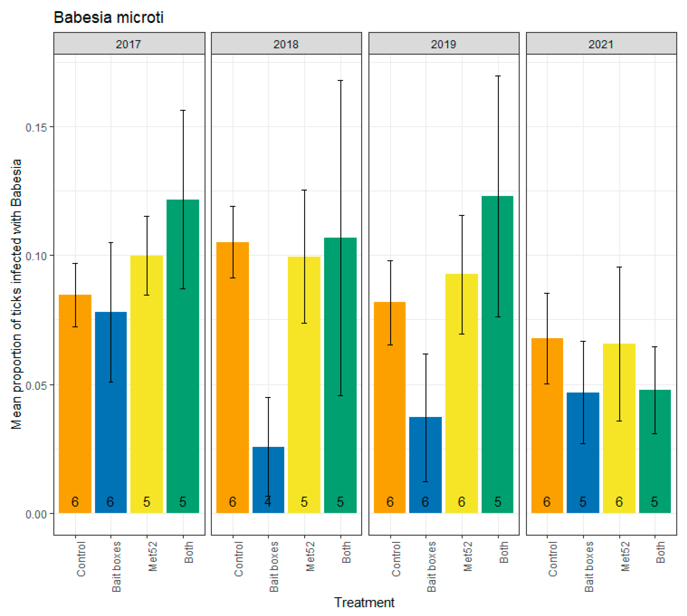Click the Met52 label under 2019 panel

(467, 556)
